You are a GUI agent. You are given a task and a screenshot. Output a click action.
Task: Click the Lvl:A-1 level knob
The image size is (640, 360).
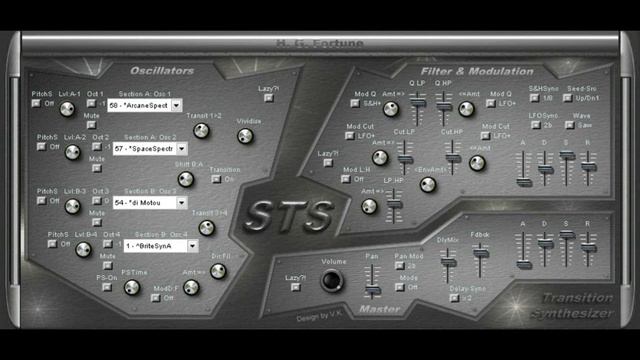(x=67, y=109)
